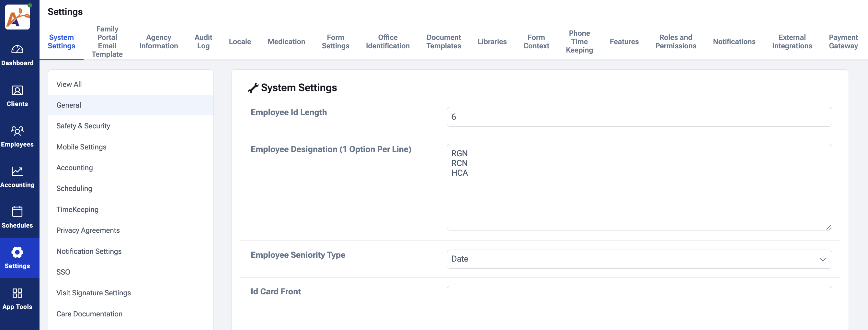Open the Agency Information tab
Viewport: 868px width, 330px height.
point(159,41)
